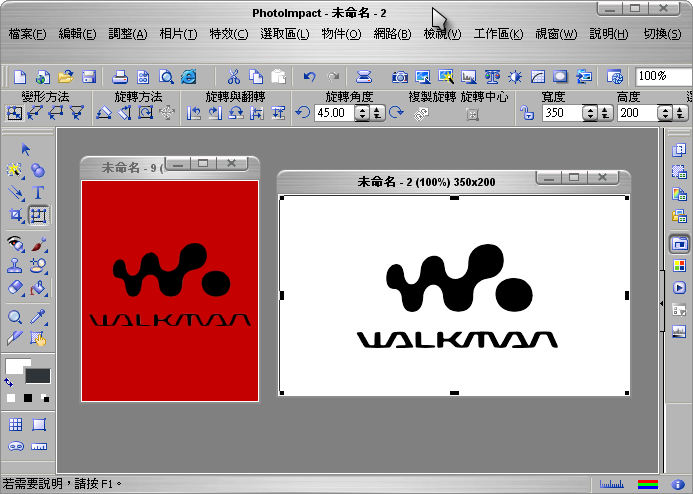693x494 pixels.
Task: Toggle the grid display icon
Action: 15,425
